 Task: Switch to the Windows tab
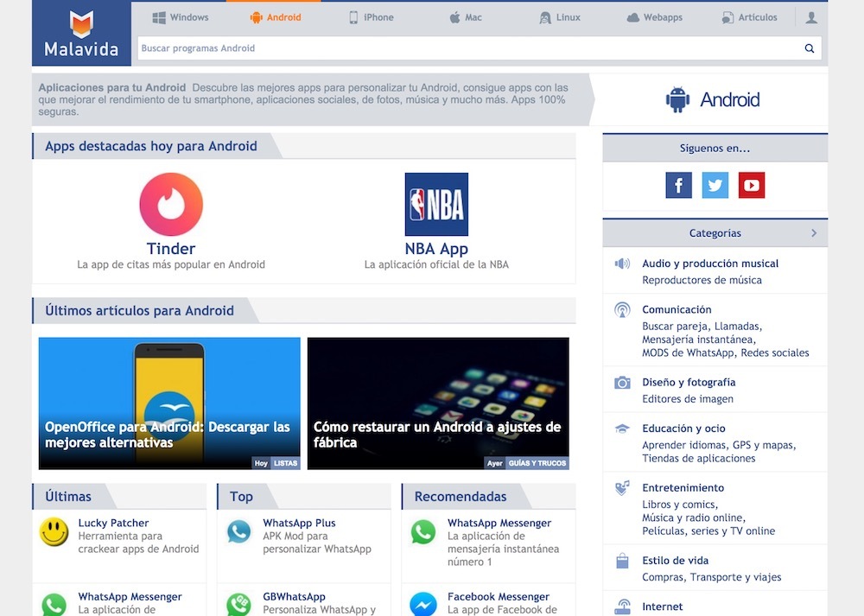point(181,17)
